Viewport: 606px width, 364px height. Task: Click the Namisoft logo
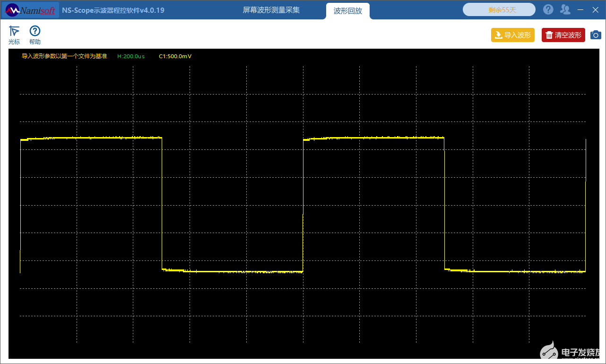tap(31, 10)
